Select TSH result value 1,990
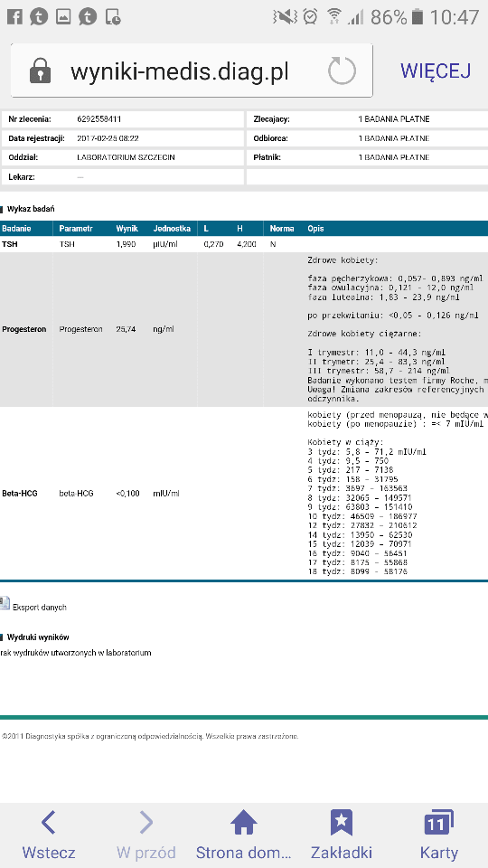The height and width of the screenshot is (868, 488). coord(127,244)
